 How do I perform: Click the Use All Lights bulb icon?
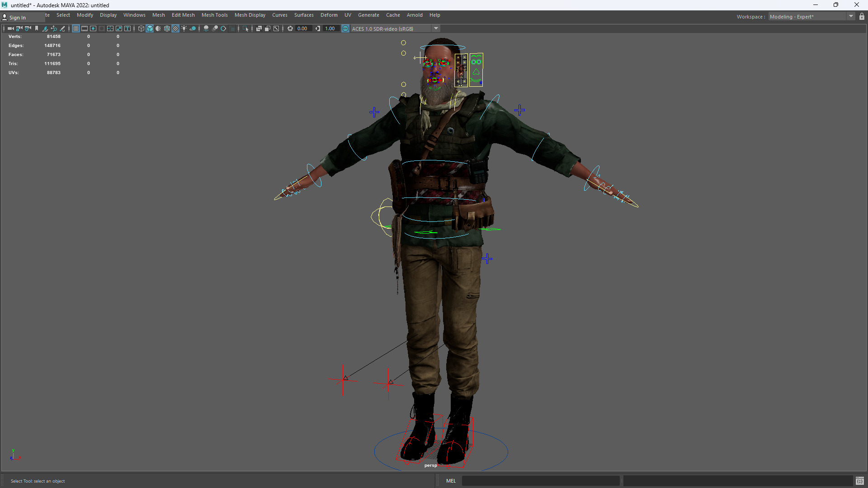pos(184,28)
